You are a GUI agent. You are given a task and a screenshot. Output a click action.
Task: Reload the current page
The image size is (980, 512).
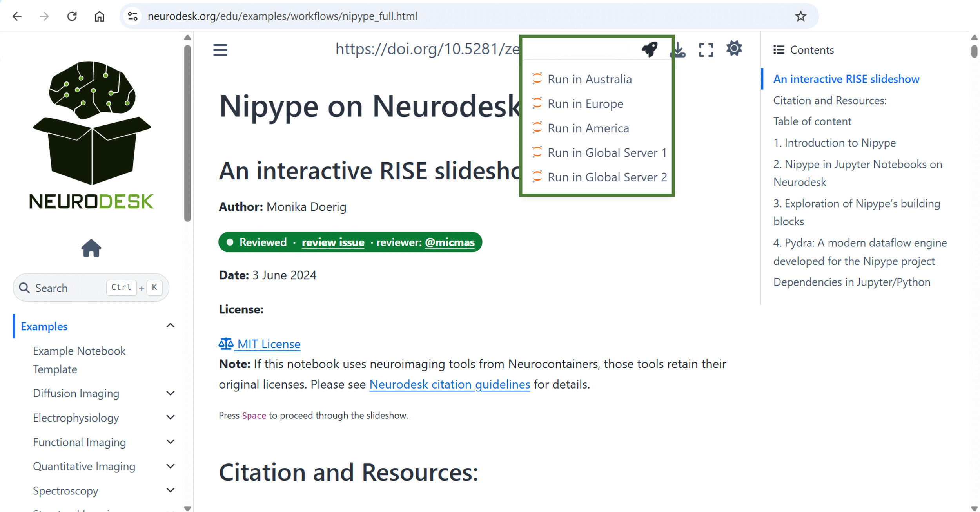(72, 16)
